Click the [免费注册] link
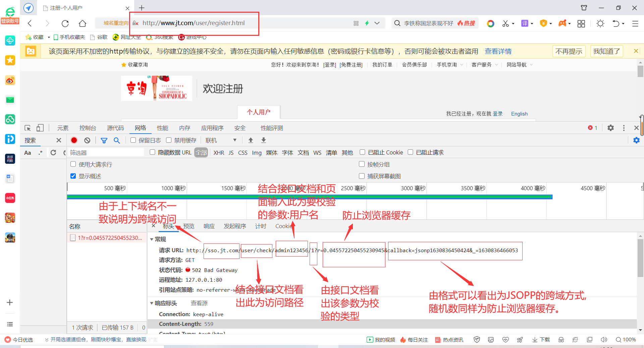 [x=351, y=65]
